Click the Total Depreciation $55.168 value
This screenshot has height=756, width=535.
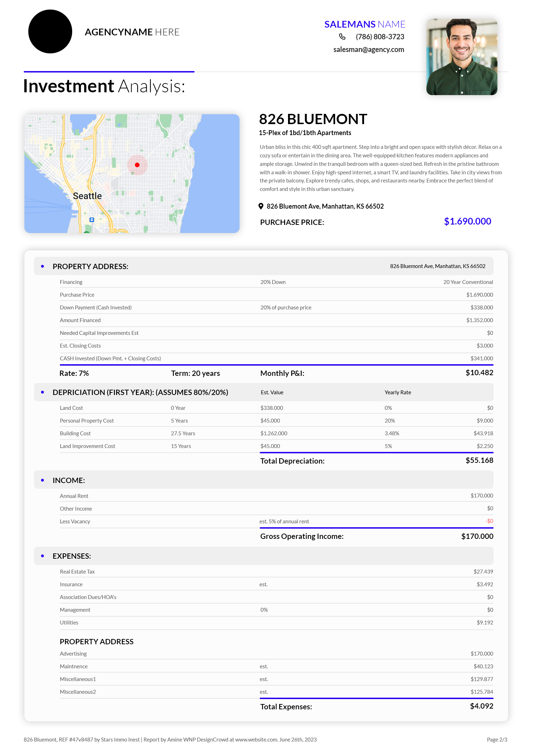(x=479, y=460)
